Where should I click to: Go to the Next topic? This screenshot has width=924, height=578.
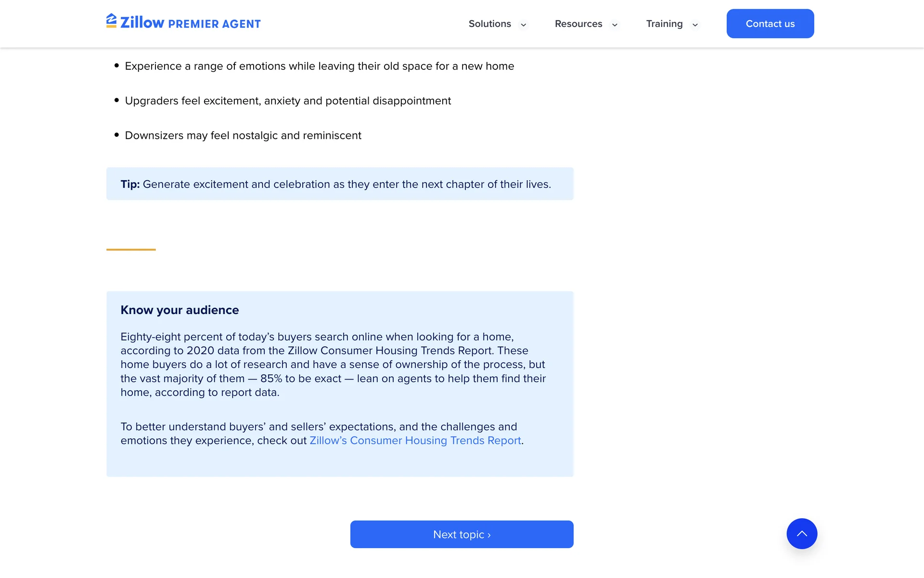[462, 534]
